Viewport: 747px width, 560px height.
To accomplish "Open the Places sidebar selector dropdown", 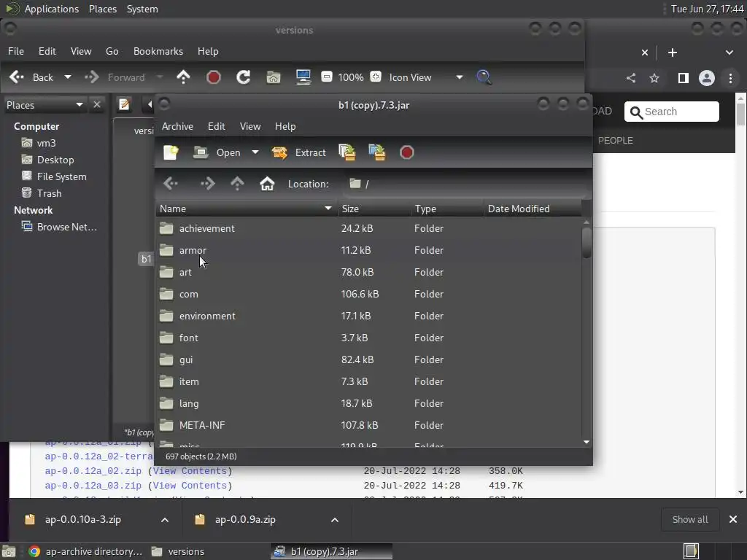I will pos(44,105).
